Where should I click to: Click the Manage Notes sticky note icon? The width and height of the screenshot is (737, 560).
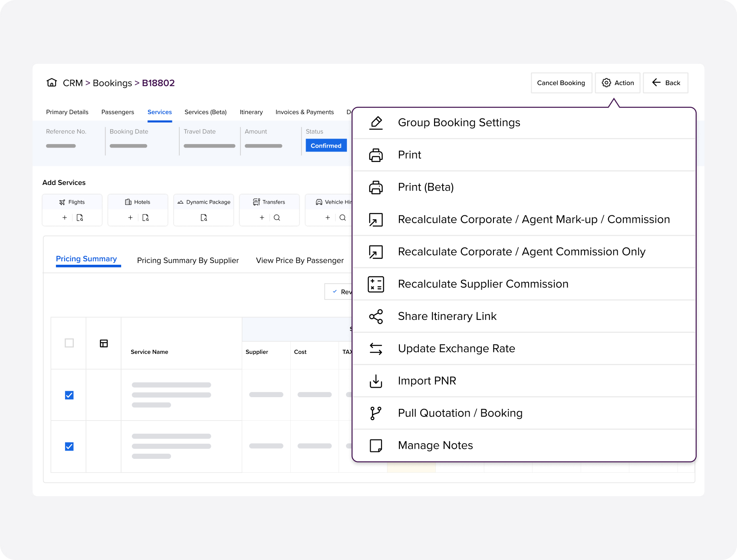376,445
